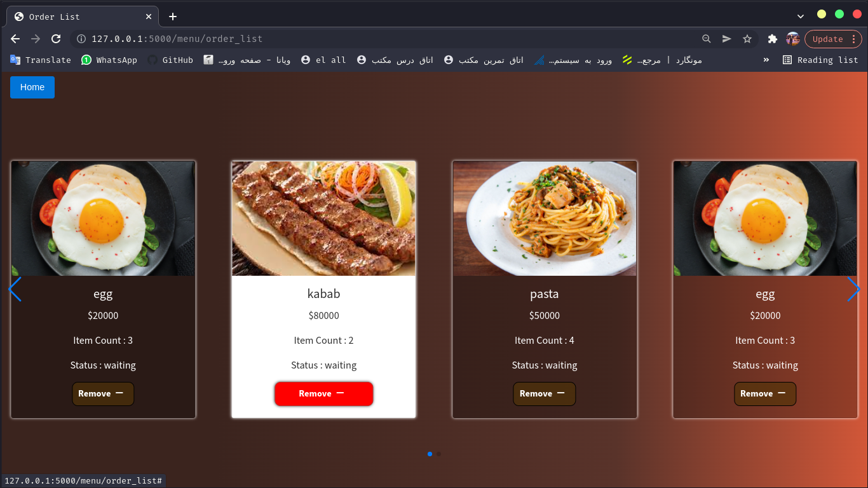Remove the kabab order
The height and width of the screenshot is (488, 868).
point(323,393)
